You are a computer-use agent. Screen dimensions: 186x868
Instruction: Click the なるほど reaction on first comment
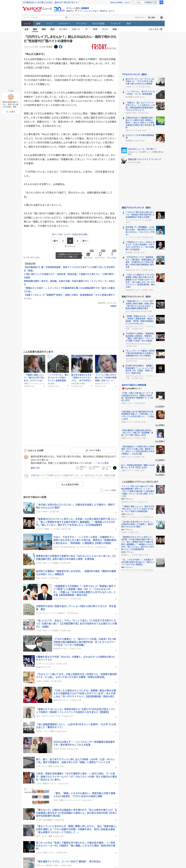pos(94,468)
